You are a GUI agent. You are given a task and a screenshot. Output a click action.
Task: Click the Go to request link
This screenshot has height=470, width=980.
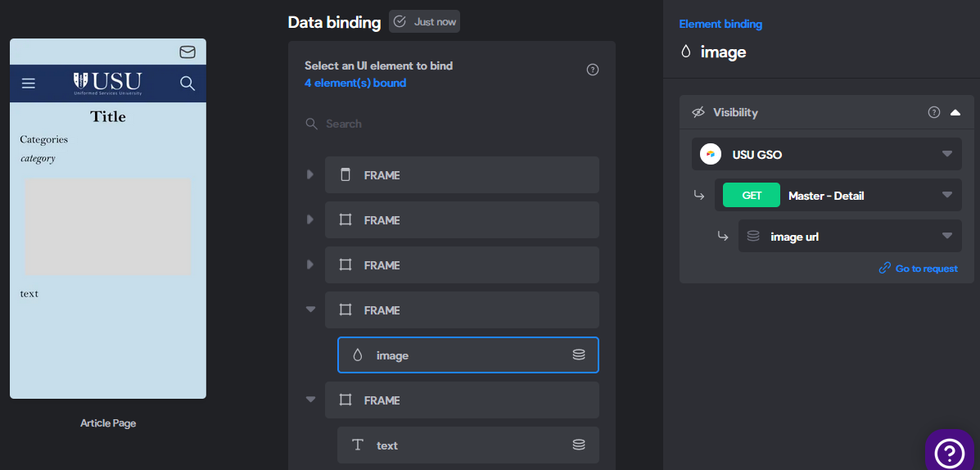click(926, 268)
